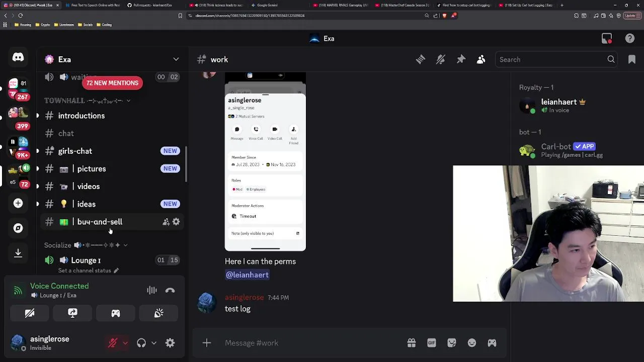Reload the page in browser toolbar
Screen dimensions: 644x362
point(20,16)
